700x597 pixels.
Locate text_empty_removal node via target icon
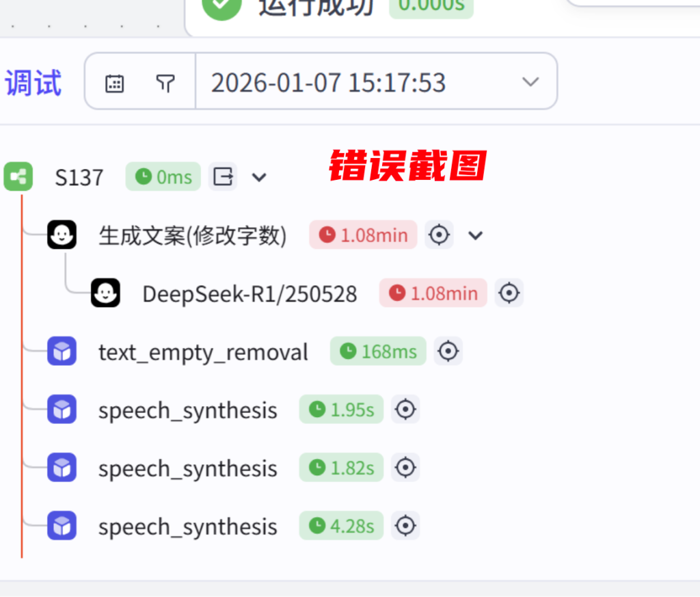pos(448,351)
